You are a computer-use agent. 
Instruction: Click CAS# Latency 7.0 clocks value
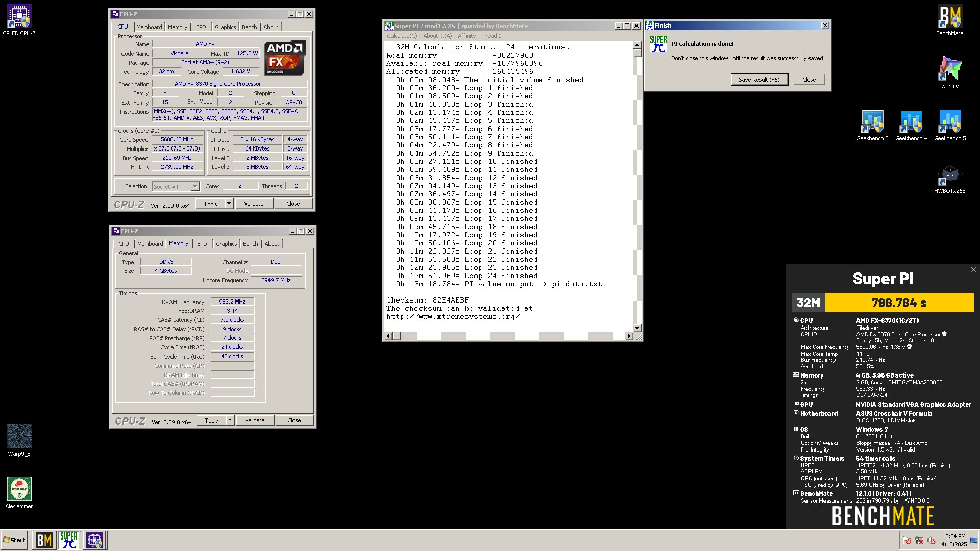tap(232, 320)
